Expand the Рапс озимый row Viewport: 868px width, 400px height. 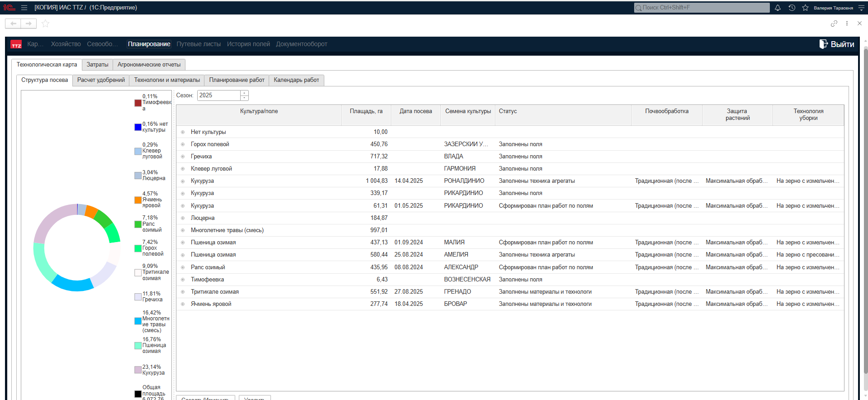tap(183, 267)
